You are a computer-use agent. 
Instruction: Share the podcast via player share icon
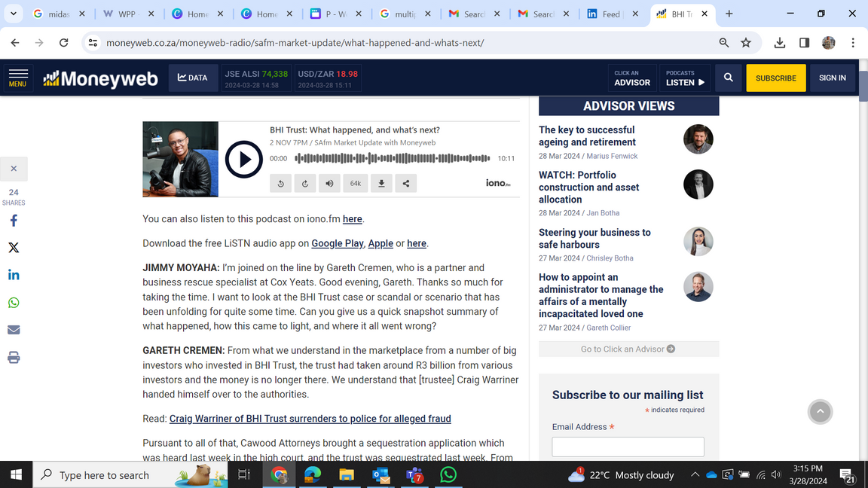(406, 183)
